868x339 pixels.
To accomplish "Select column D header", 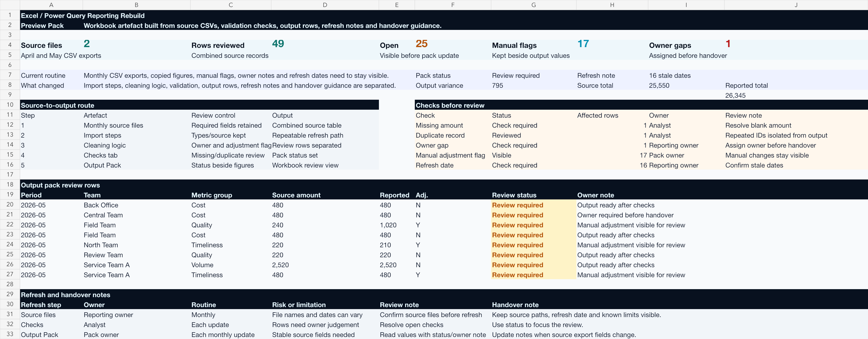I will click(325, 5).
